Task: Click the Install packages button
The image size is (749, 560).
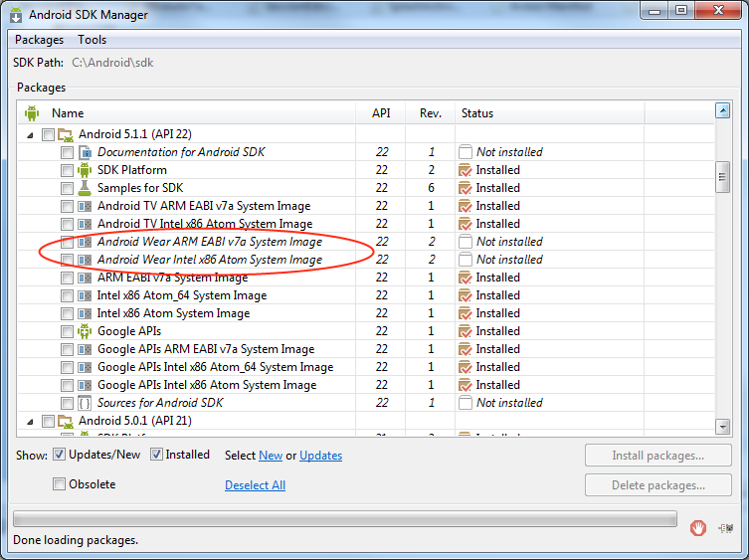Action: click(x=657, y=456)
